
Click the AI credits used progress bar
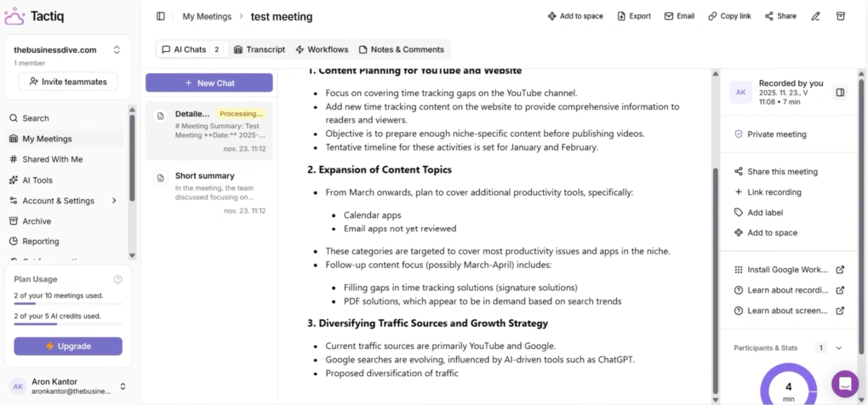(68, 324)
